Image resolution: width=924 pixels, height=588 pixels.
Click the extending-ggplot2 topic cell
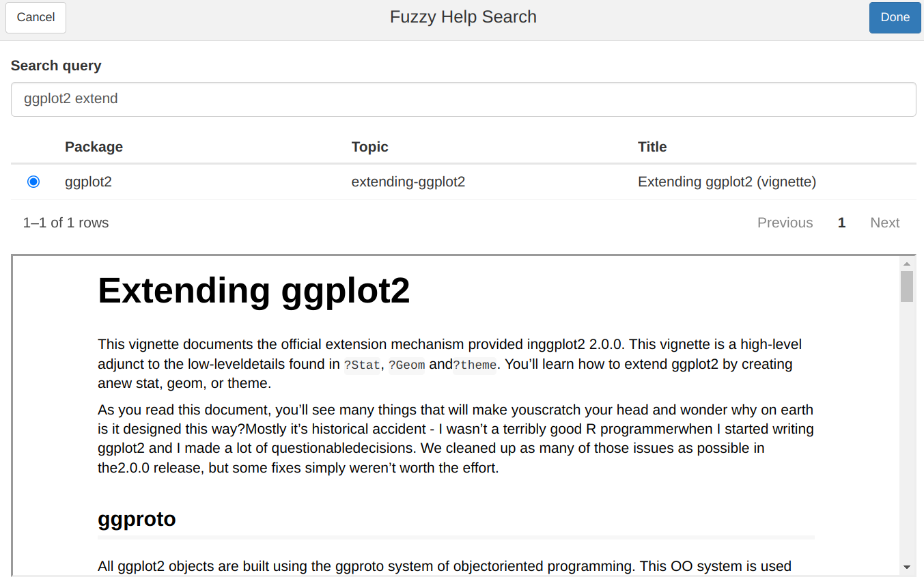pyautogui.click(x=408, y=182)
